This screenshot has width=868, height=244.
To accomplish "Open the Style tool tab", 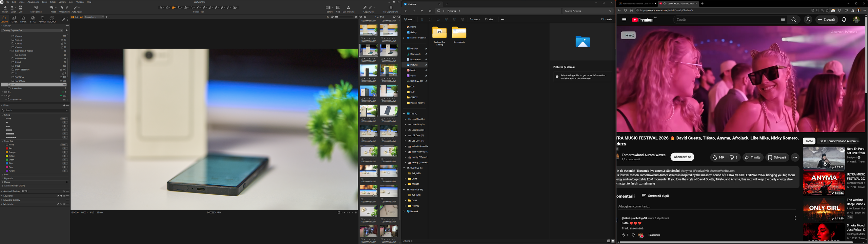I will (x=33, y=19).
